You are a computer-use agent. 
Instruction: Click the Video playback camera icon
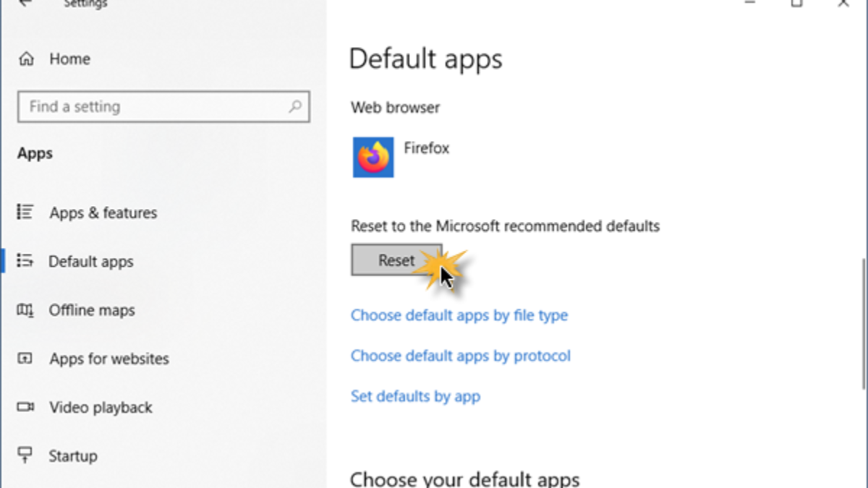point(25,407)
